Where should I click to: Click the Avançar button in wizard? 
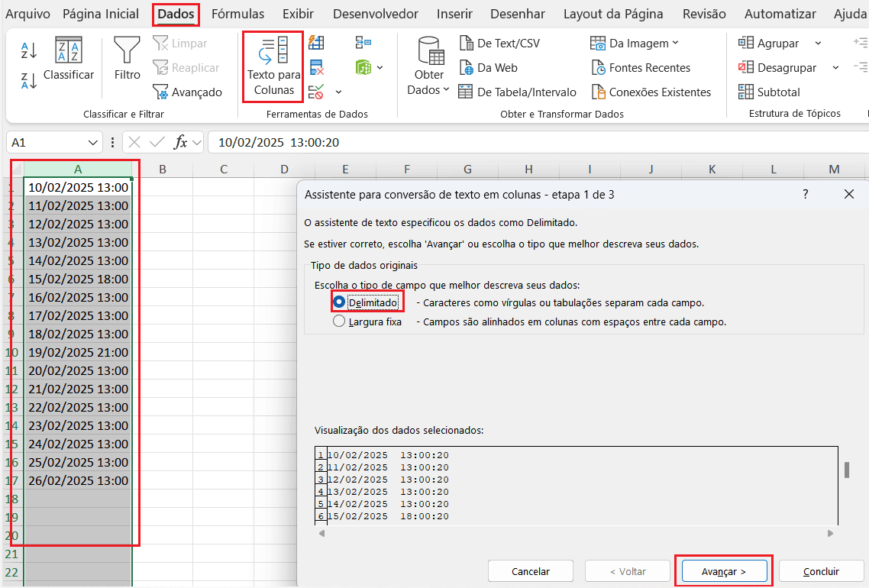723,571
